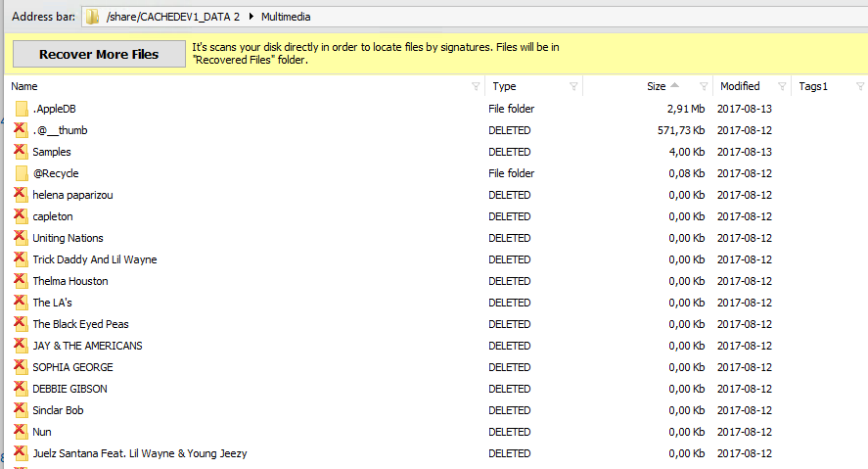Sort by the Tags1 column header

pyautogui.click(x=812, y=86)
